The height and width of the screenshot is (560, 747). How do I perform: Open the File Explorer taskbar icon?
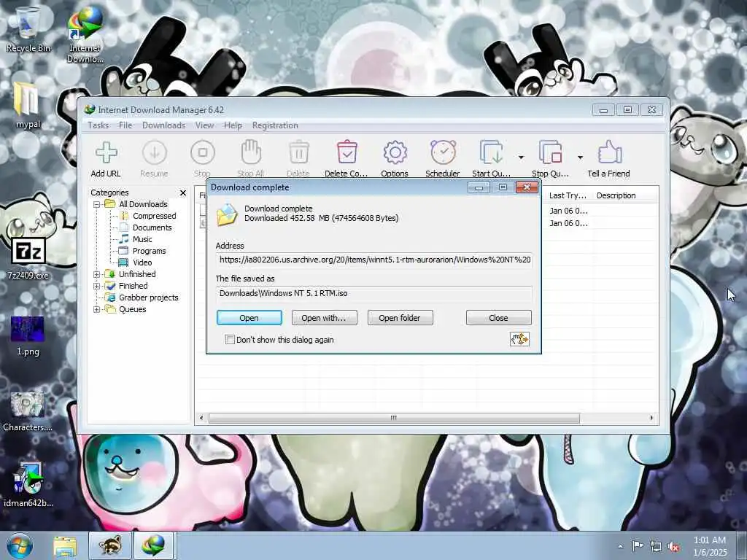point(65,545)
